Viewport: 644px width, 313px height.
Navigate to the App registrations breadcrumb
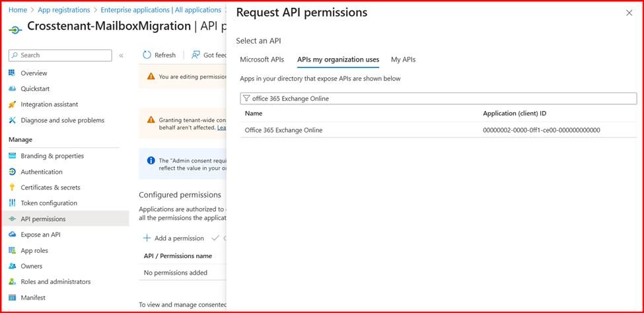tap(64, 10)
